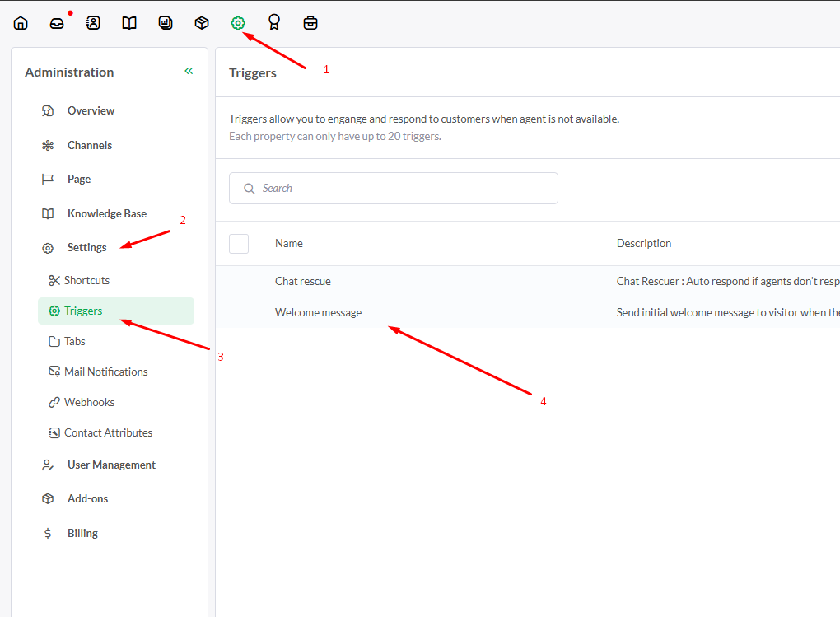Open the contacts icon in top navigation
840x617 pixels.
pyautogui.click(x=93, y=23)
